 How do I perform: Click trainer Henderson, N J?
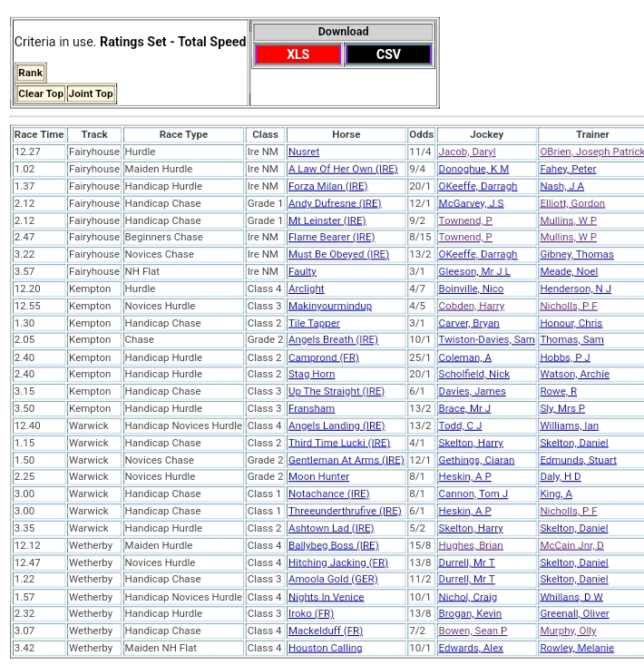coord(575,288)
